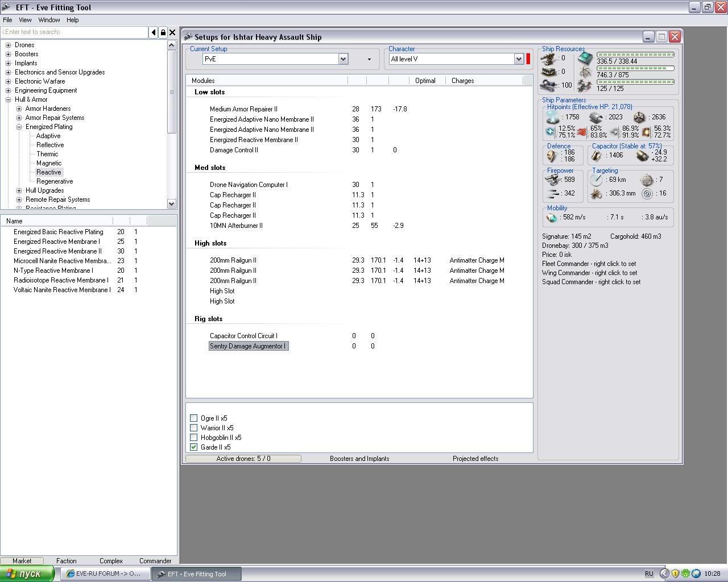This screenshot has height=582, width=728.
Task: Switch to the Commander tab
Action: click(155, 561)
